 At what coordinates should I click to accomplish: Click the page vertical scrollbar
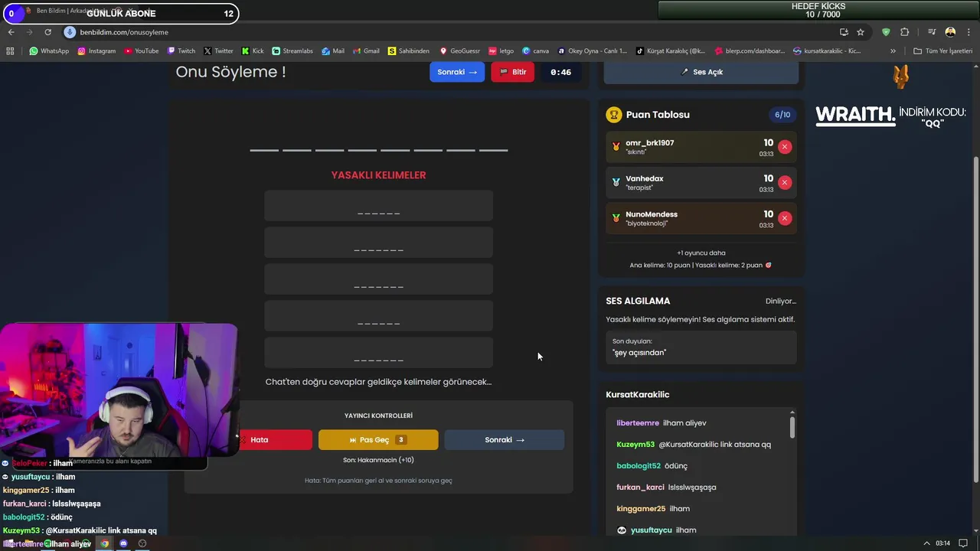click(976, 320)
